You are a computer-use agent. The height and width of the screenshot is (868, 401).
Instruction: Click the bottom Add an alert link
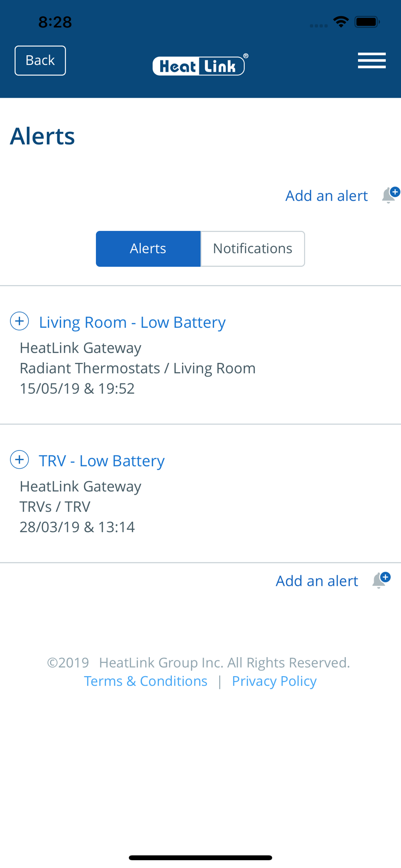pos(317,581)
